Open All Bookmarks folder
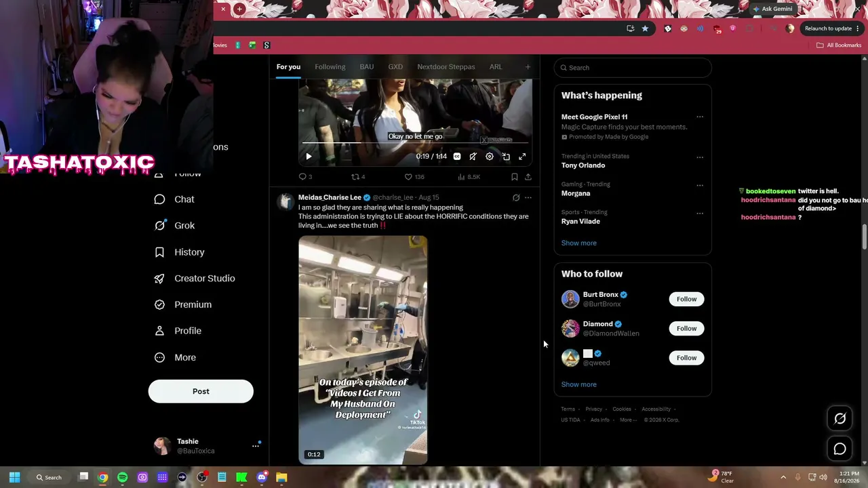The image size is (868, 488). [x=839, y=45]
